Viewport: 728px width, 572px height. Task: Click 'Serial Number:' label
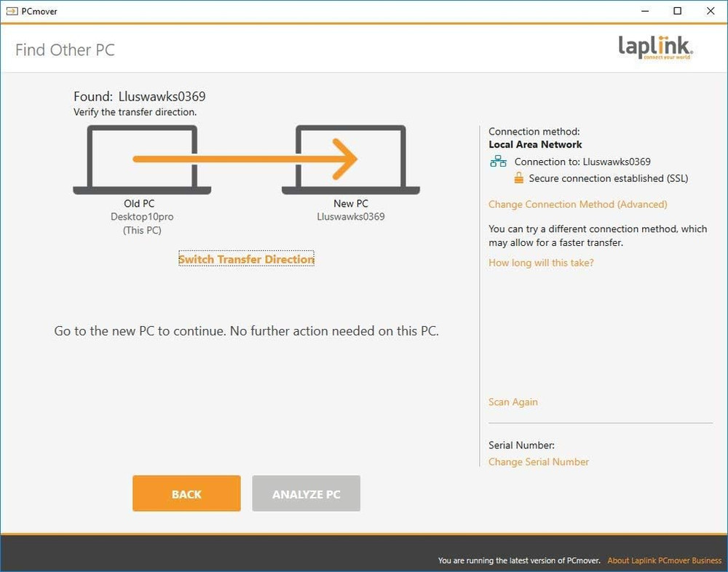coord(521,445)
